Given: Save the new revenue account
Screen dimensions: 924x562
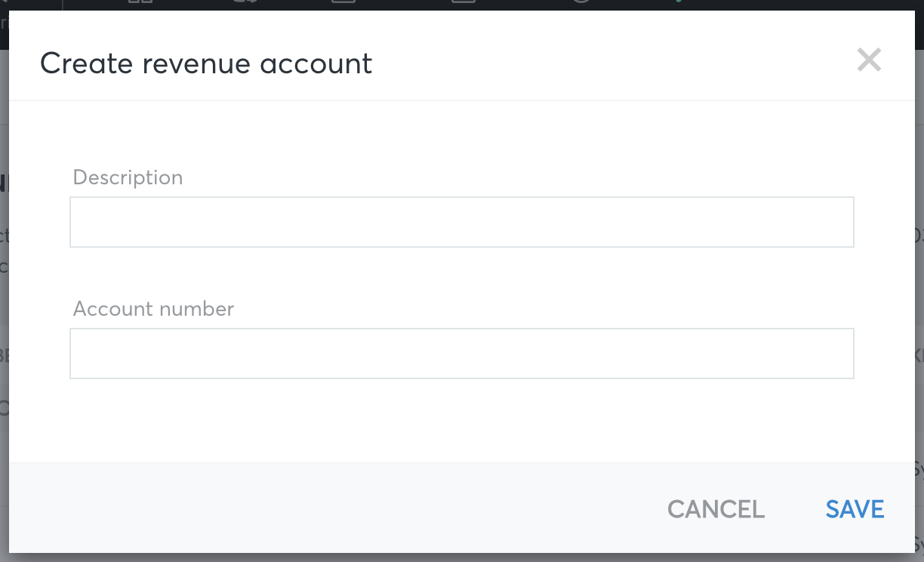Looking at the screenshot, I should click(x=855, y=509).
